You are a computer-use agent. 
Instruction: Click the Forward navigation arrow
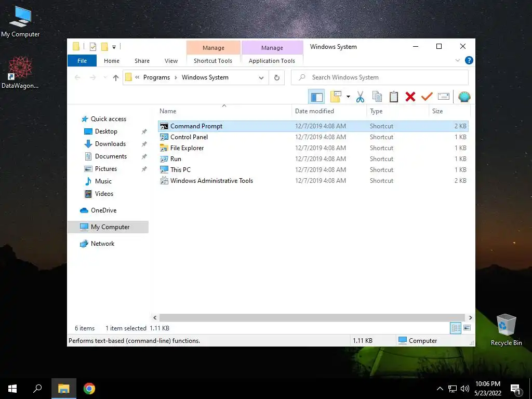(92, 78)
